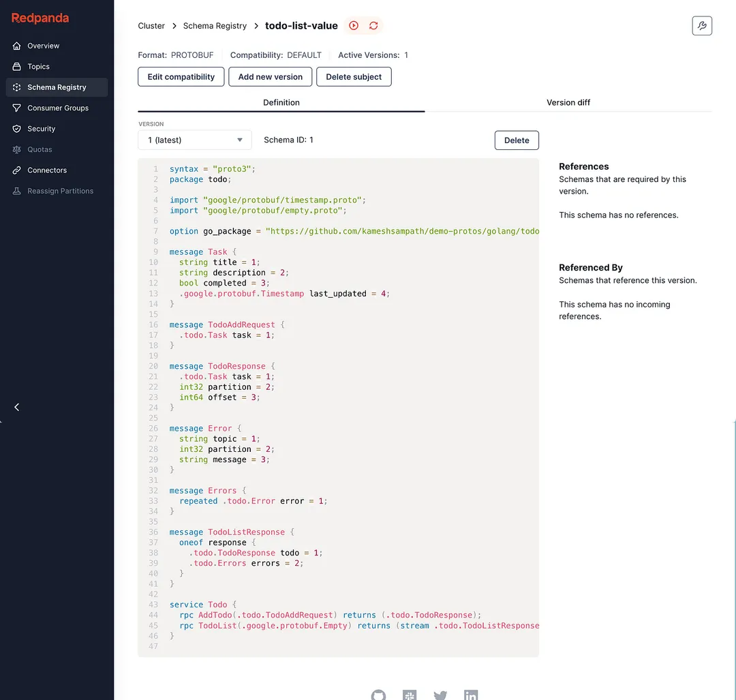
Task: Visit Redpanda's GitHub via the footer icon
Action: [379, 695]
